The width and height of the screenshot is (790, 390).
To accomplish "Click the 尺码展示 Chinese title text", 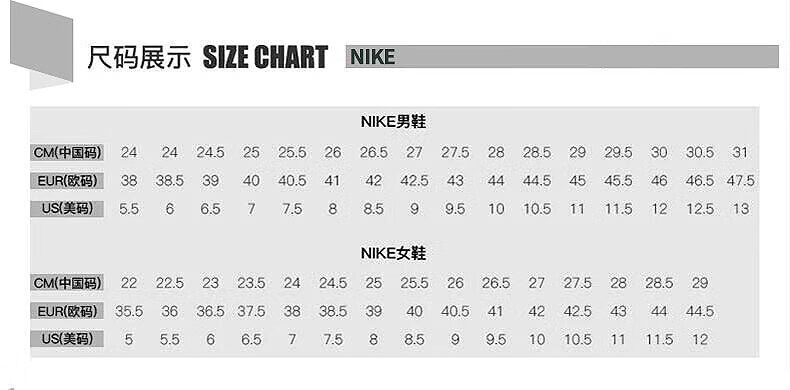I will click(140, 57).
